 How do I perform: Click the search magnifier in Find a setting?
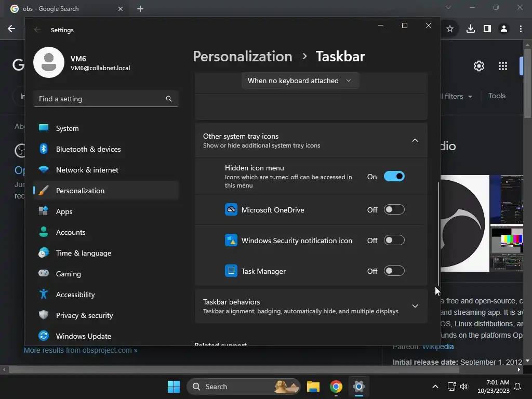tap(169, 99)
